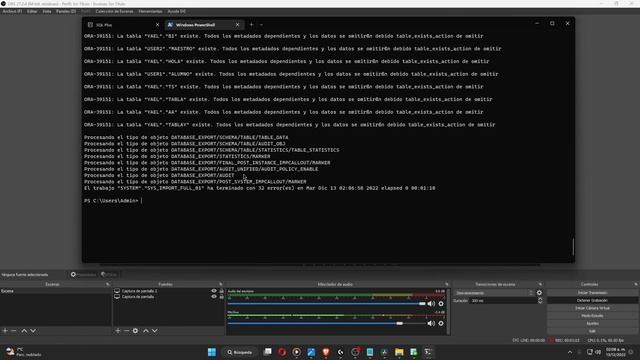Open the Colección de Escenas menu
Viewport: 640px width, 360px height.
(114, 11)
